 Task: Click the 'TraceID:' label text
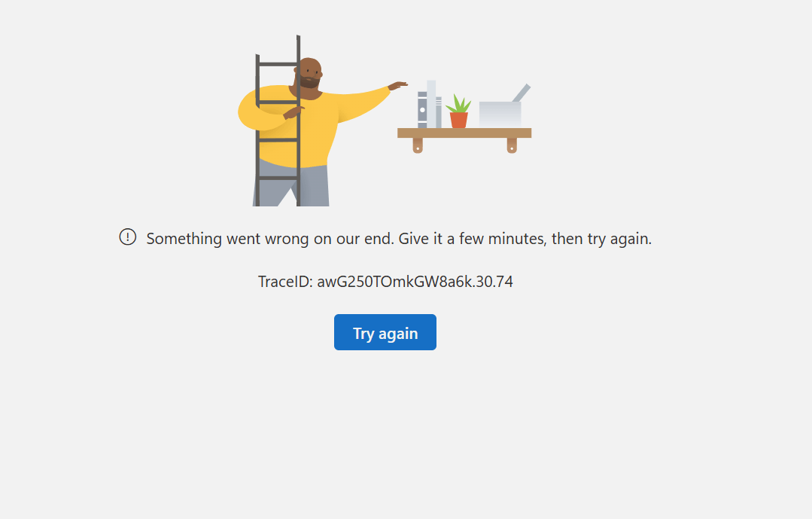(285, 282)
